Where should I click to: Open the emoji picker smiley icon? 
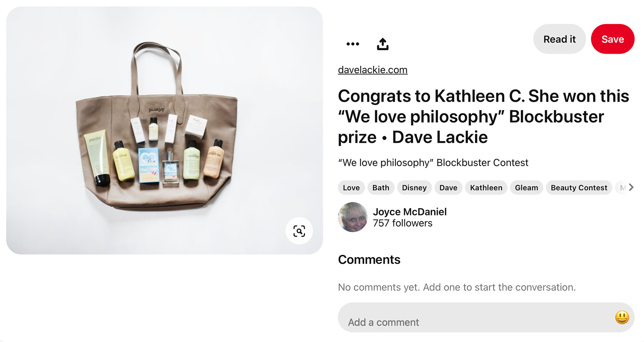point(622,317)
